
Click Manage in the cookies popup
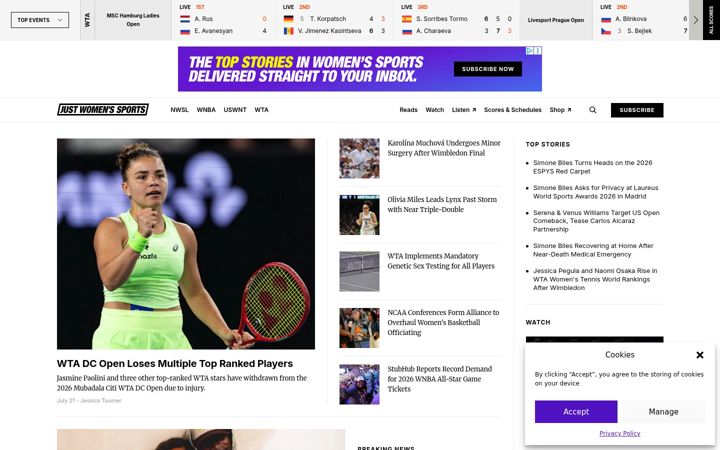664,412
